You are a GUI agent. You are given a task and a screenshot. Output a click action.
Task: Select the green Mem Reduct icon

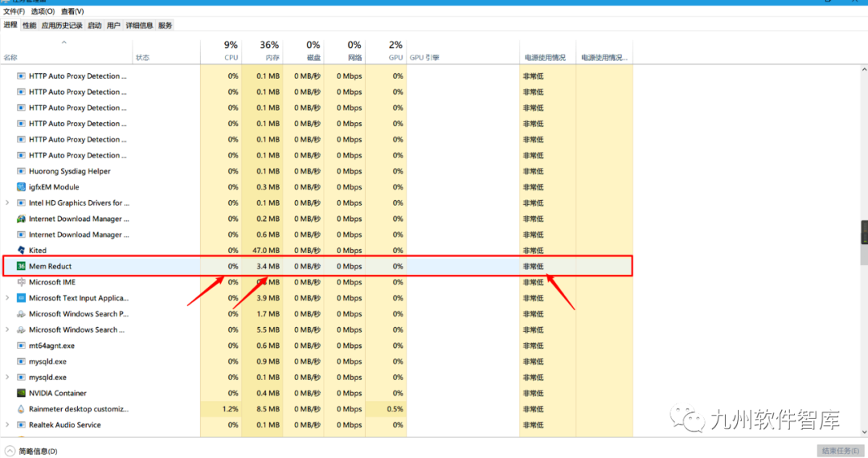[21, 266]
